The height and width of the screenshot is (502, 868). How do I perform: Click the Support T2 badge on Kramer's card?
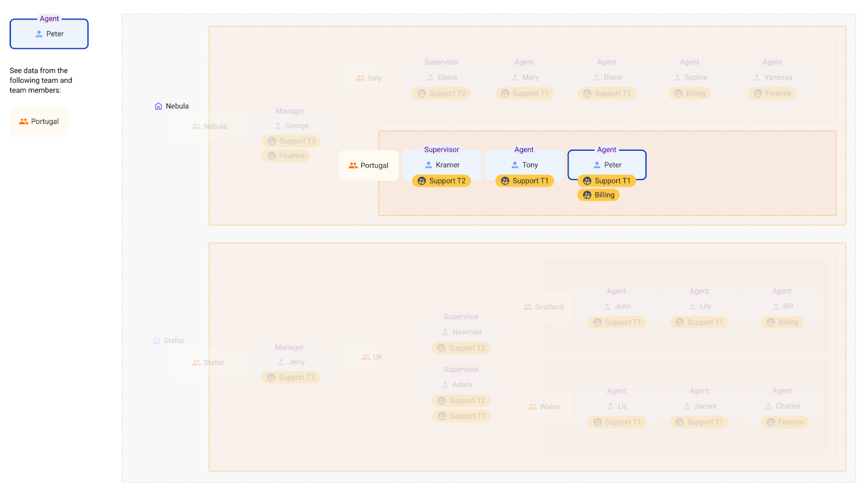[442, 181]
